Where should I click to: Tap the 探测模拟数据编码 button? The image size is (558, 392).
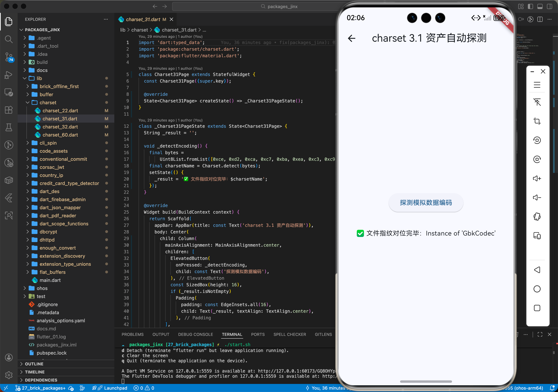click(x=425, y=202)
